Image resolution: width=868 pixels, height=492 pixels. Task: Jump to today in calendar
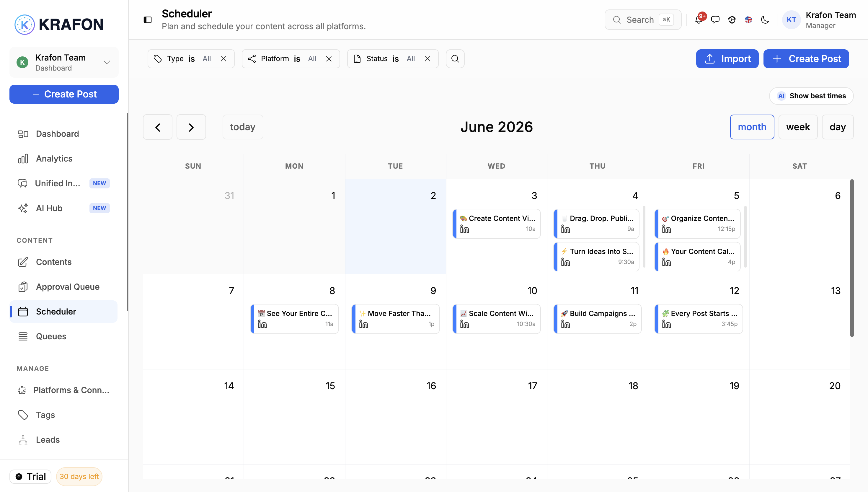pyautogui.click(x=243, y=127)
